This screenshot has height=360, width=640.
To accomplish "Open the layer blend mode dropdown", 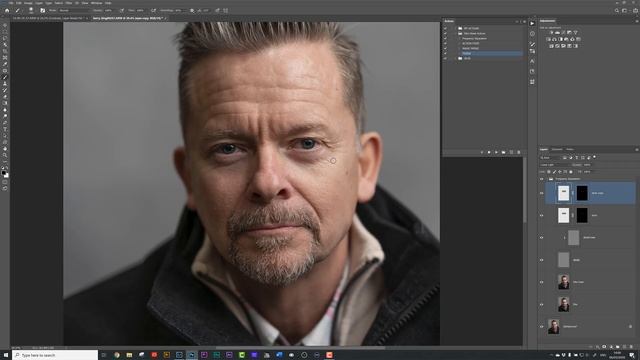I will coord(555,165).
